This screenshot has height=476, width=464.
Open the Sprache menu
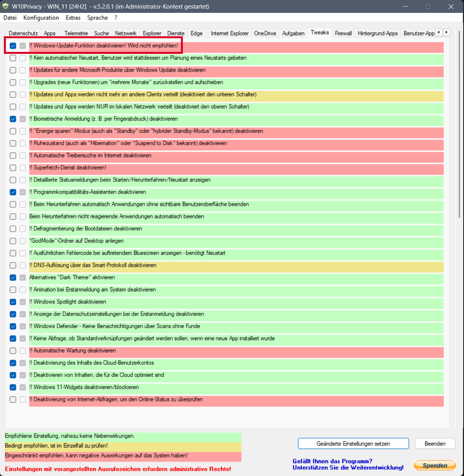pyautogui.click(x=97, y=18)
